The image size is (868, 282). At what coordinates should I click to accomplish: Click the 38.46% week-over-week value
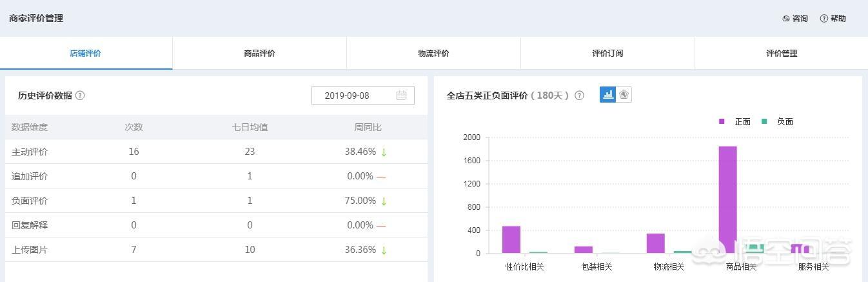pyautogui.click(x=360, y=152)
